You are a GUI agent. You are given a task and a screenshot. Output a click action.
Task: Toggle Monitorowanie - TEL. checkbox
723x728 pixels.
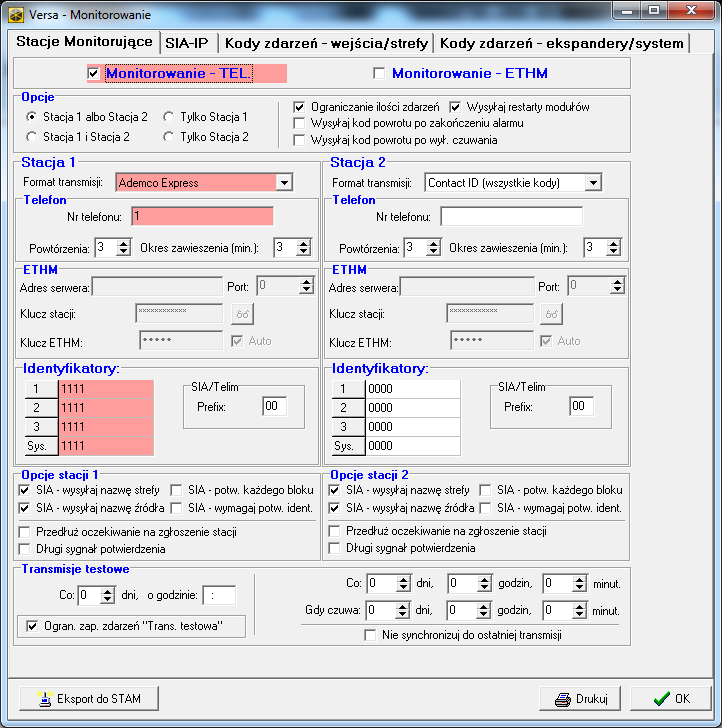click(94, 73)
